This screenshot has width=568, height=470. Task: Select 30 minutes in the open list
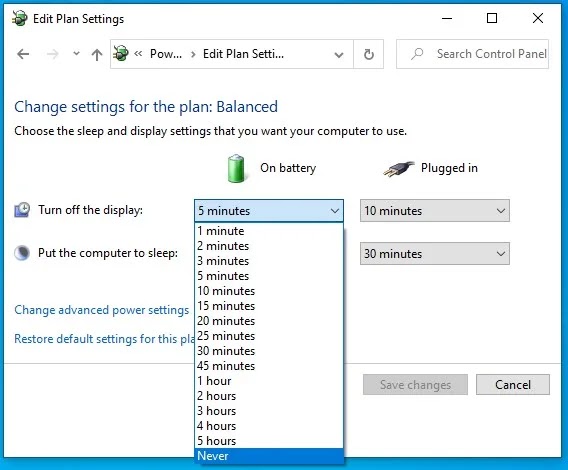pyautogui.click(x=269, y=351)
